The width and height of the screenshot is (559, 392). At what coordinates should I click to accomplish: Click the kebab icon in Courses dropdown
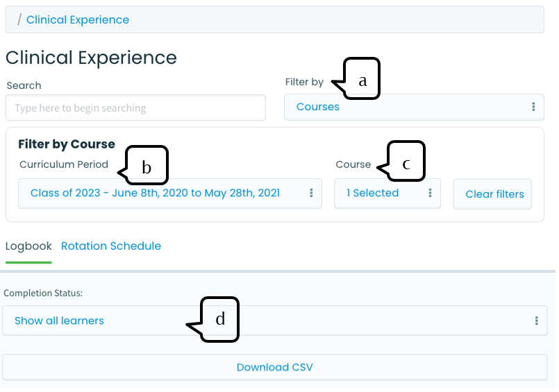pos(533,107)
